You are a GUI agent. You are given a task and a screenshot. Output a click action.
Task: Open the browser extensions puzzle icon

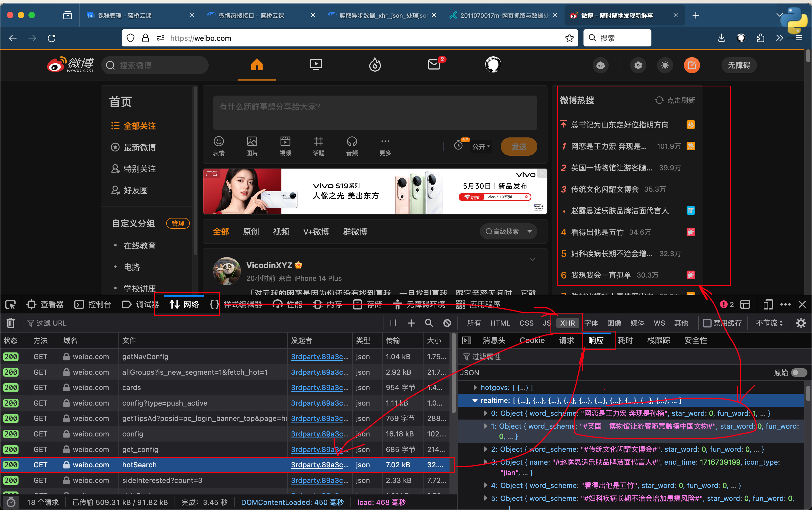point(760,38)
